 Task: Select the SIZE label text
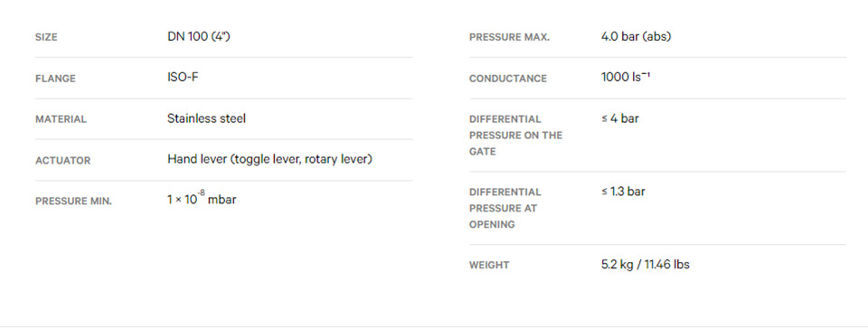pos(46,38)
